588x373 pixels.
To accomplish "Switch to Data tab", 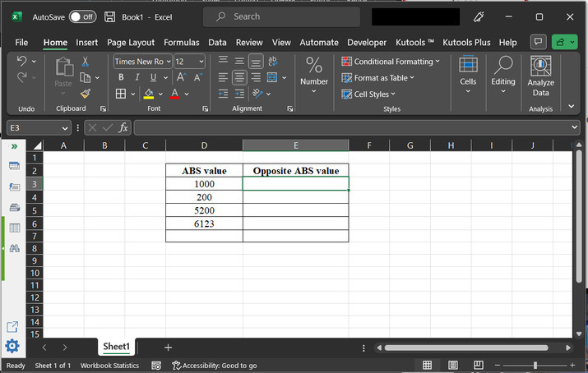I will click(217, 43).
